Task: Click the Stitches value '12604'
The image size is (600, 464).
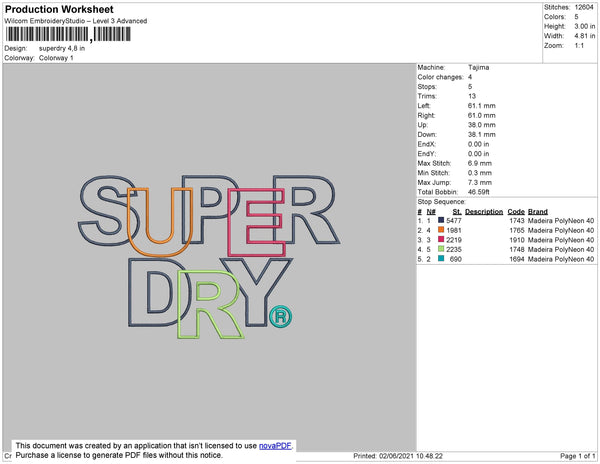Action: click(584, 7)
